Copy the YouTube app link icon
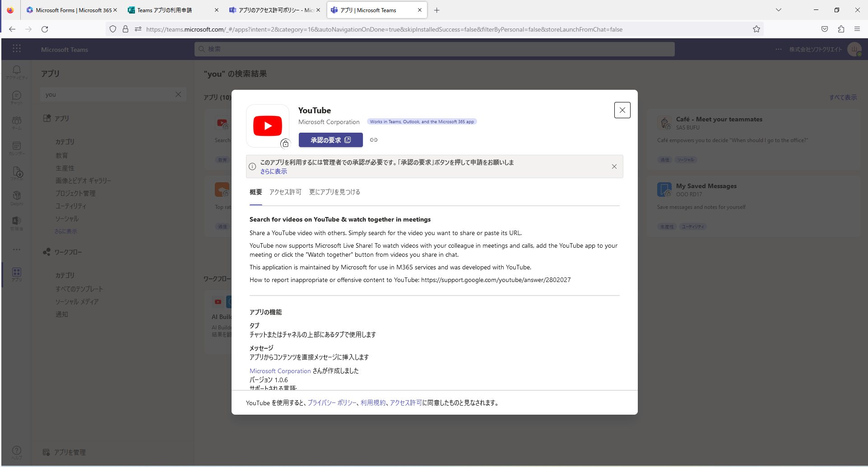The image size is (868, 467). coord(374,140)
